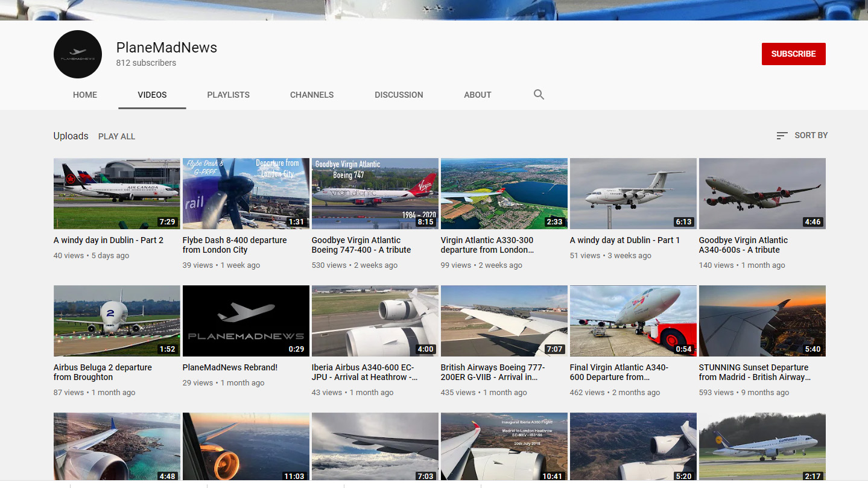
Task: Switch to the ABOUT tab
Action: (478, 95)
